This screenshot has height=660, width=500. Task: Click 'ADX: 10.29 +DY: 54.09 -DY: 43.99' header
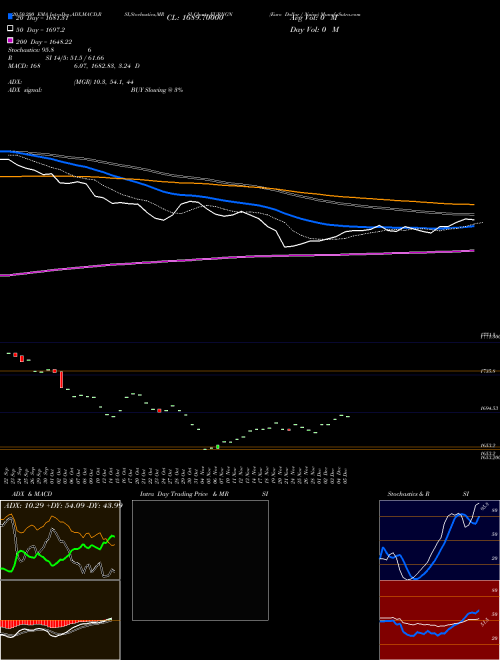click(x=63, y=505)
